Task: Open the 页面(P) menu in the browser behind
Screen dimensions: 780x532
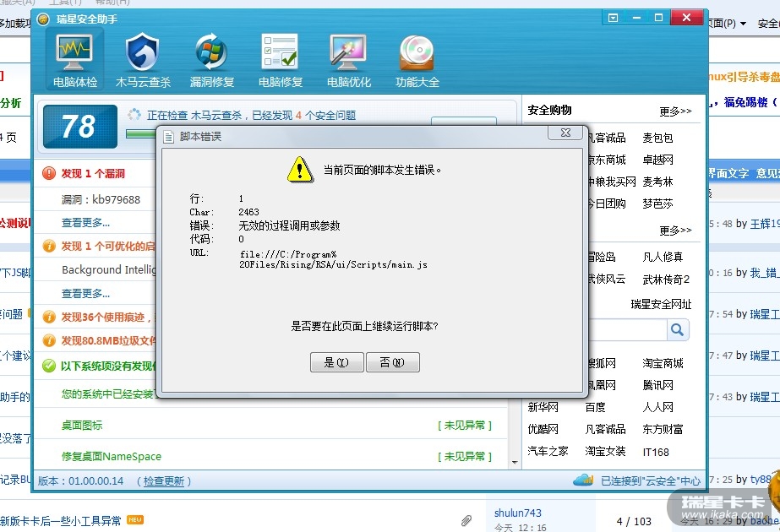Action: [x=726, y=23]
